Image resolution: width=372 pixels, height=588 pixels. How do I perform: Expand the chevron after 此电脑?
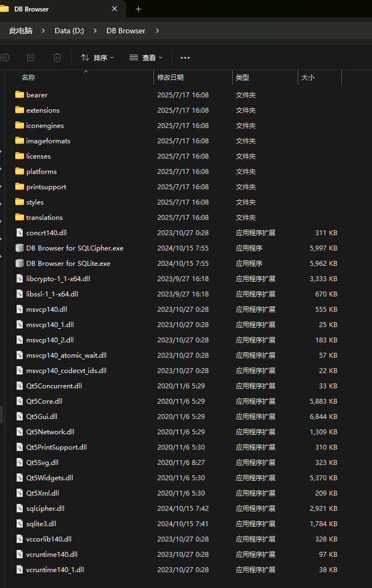44,31
